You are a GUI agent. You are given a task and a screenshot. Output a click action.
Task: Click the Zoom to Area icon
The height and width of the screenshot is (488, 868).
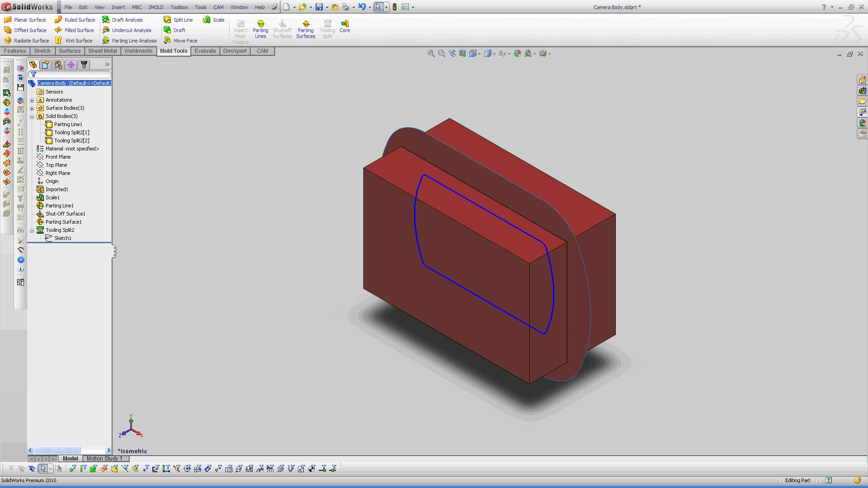pos(442,53)
